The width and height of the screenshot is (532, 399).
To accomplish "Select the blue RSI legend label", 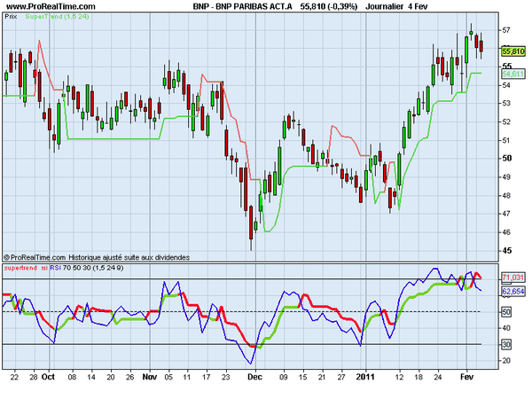I will coord(55,268).
